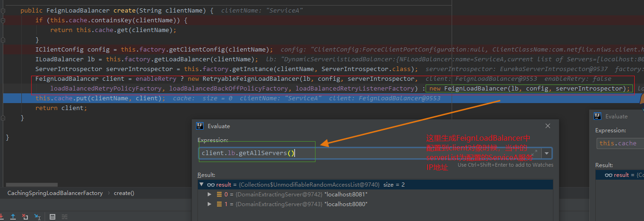Collapse the result UnmodifiableRandomAccessList node

[x=202, y=184]
